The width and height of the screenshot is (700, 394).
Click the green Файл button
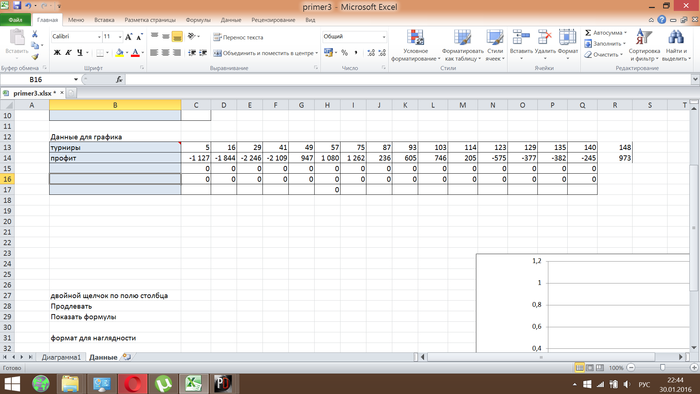[x=15, y=20]
